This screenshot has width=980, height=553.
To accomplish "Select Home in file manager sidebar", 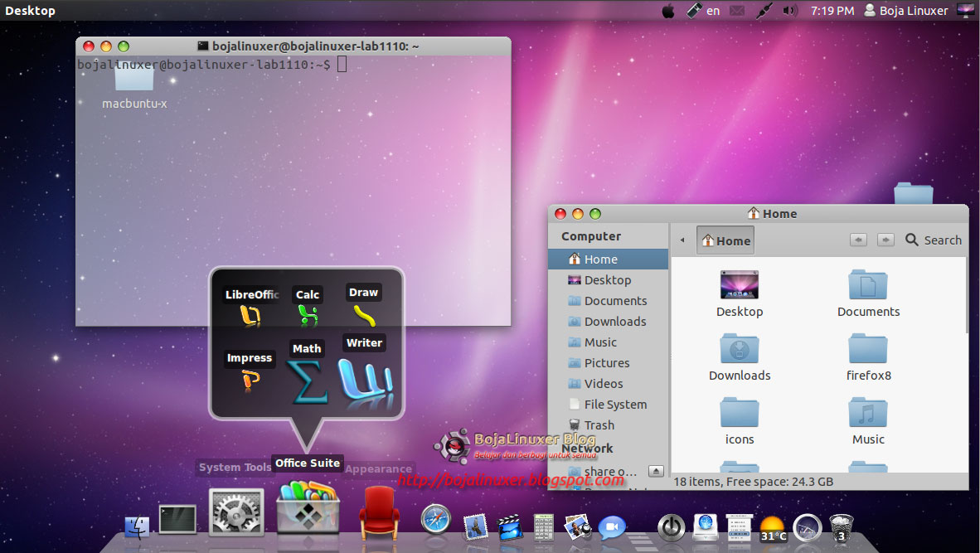I will 608,259.
